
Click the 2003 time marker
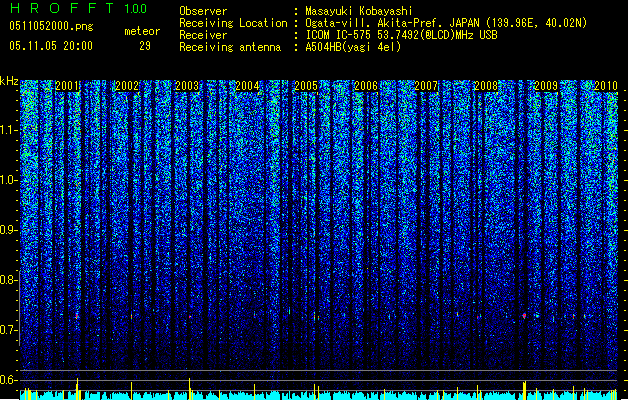tap(187, 86)
